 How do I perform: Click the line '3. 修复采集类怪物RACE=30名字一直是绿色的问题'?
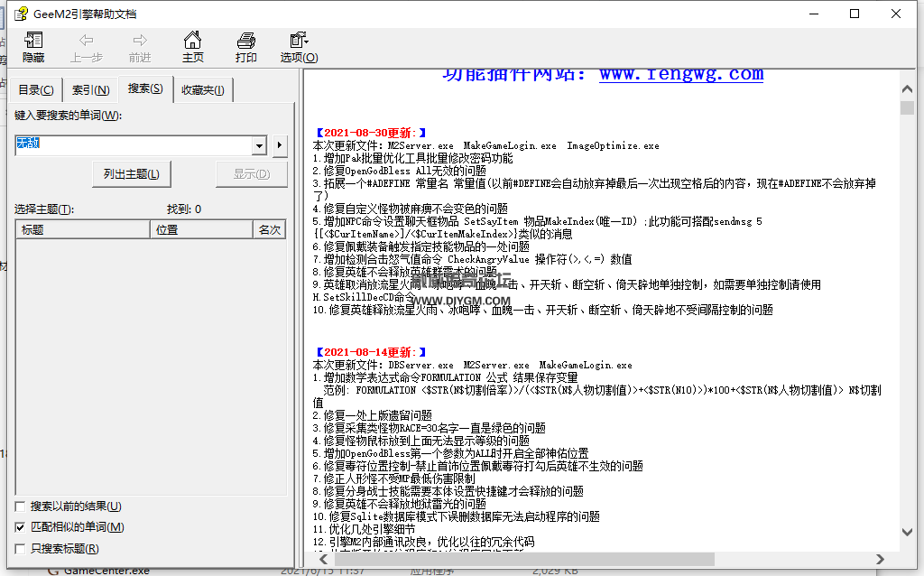429,428
